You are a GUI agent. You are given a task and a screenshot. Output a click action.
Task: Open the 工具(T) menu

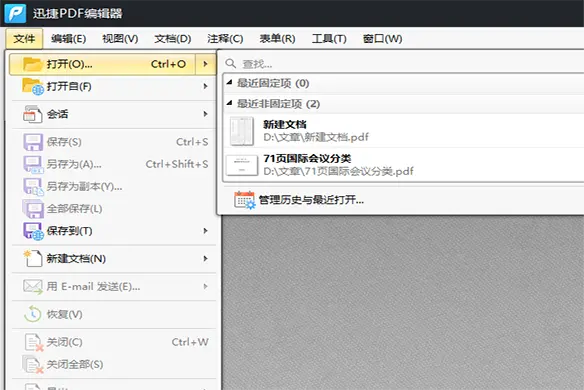(329, 38)
